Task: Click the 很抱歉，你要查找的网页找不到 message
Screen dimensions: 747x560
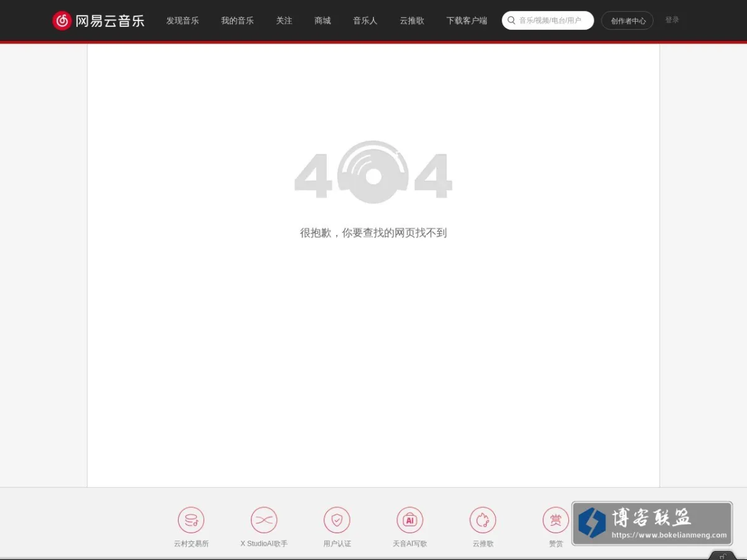Action: click(374, 233)
